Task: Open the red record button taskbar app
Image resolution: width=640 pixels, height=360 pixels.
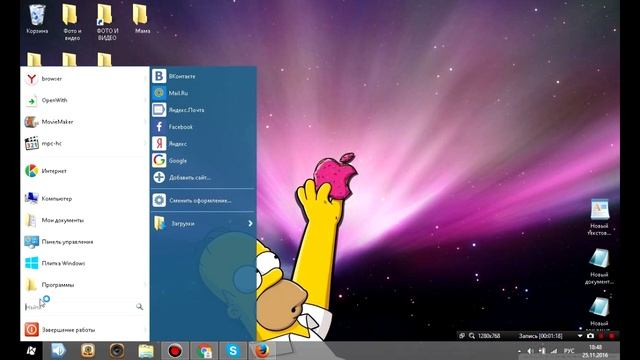Action: [175, 351]
